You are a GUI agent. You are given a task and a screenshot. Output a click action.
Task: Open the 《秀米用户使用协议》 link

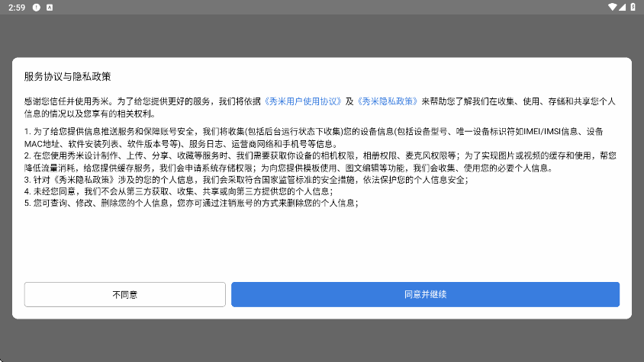point(303,101)
